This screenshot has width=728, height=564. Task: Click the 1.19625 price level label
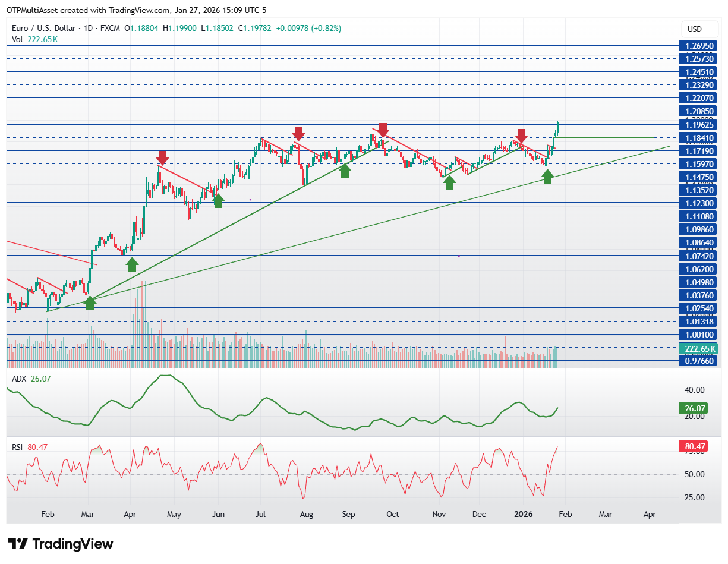tap(699, 125)
